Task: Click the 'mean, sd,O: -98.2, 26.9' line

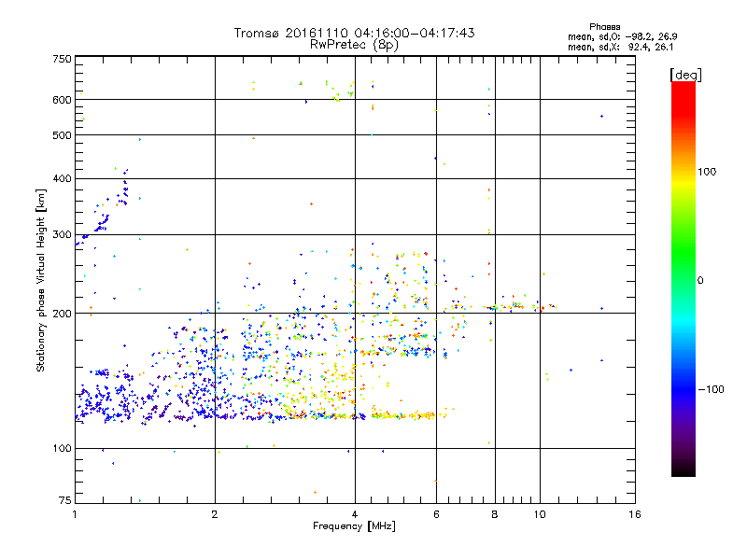Action: pos(622,36)
